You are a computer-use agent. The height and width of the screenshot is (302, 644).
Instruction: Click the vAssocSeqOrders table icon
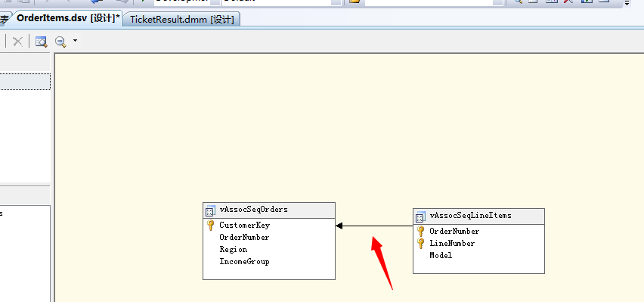click(x=210, y=210)
